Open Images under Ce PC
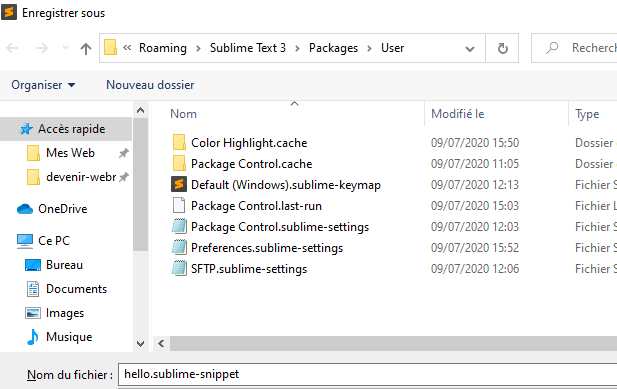The width and height of the screenshot is (617, 389). pos(65,313)
